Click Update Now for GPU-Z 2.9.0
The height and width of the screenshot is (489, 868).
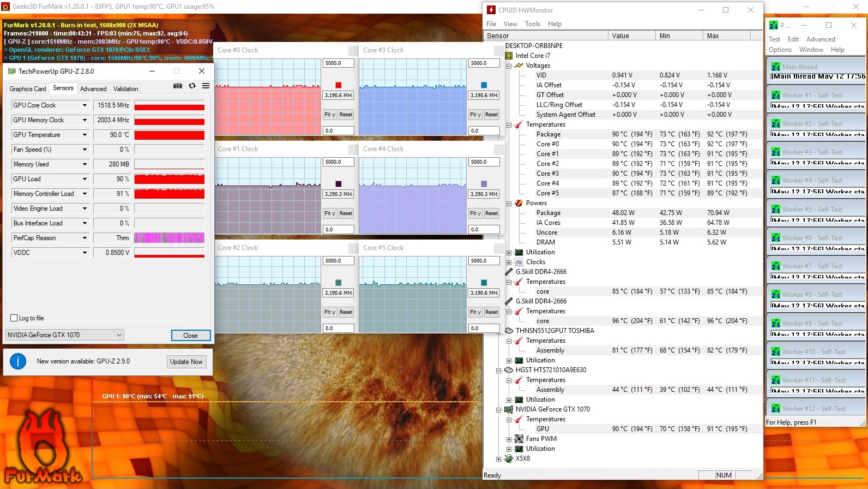[x=186, y=362]
